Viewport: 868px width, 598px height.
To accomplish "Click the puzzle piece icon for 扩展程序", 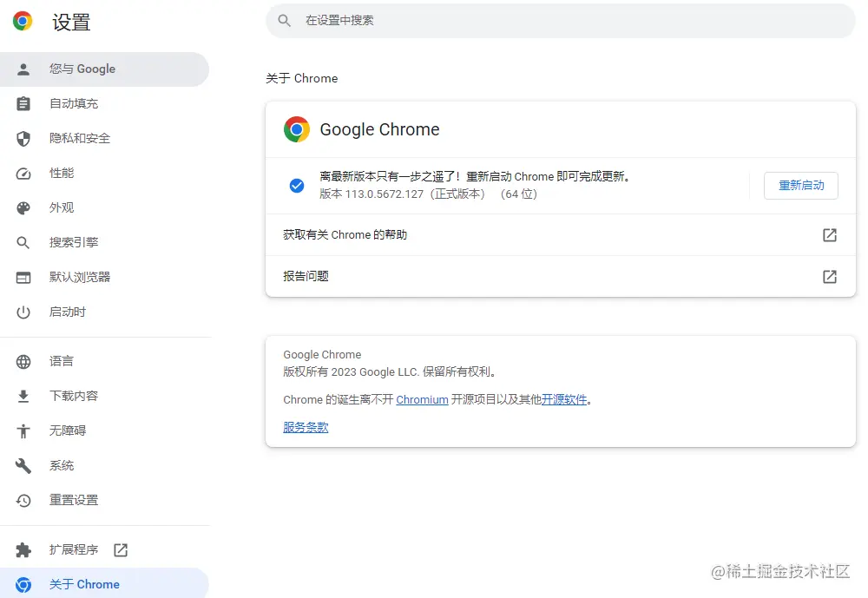I will click(23, 550).
